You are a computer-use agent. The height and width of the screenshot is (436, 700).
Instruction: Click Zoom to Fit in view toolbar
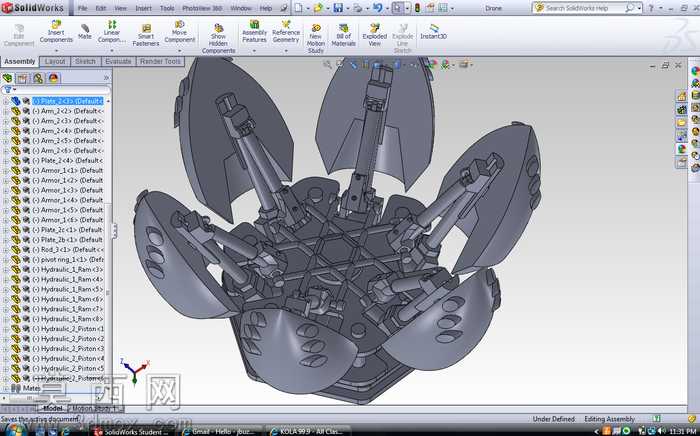(x=327, y=65)
